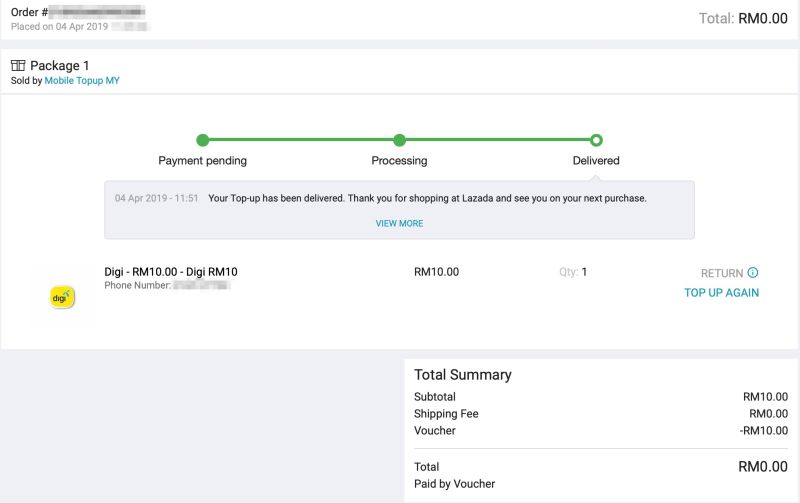800x503 pixels.
Task: Click the Qty: 1 text
Action: pyautogui.click(x=573, y=272)
